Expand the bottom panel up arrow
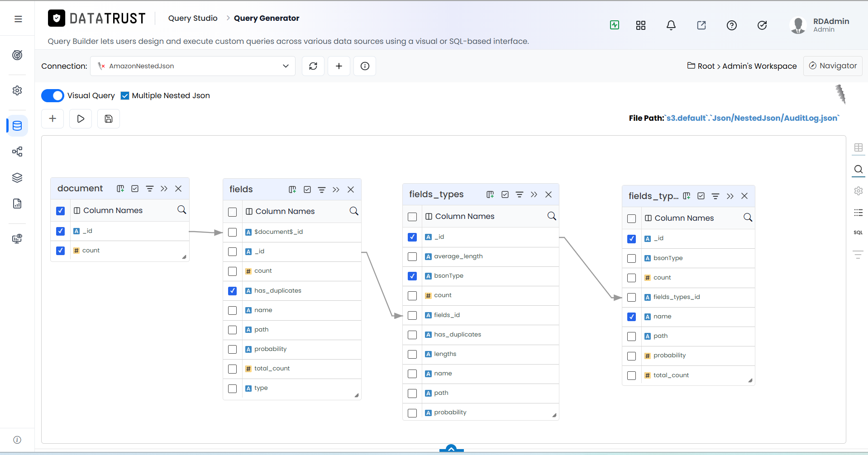 (451, 448)
